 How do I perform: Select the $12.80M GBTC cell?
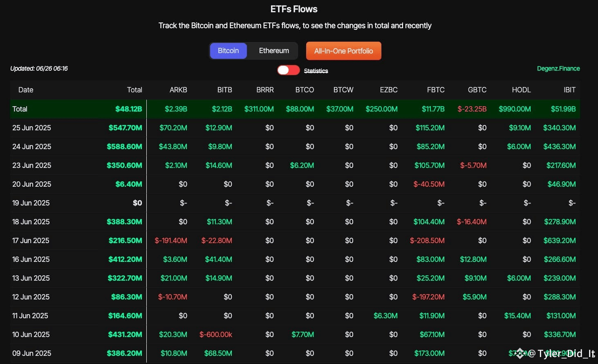pyautogui.click(x=473, y=259)
